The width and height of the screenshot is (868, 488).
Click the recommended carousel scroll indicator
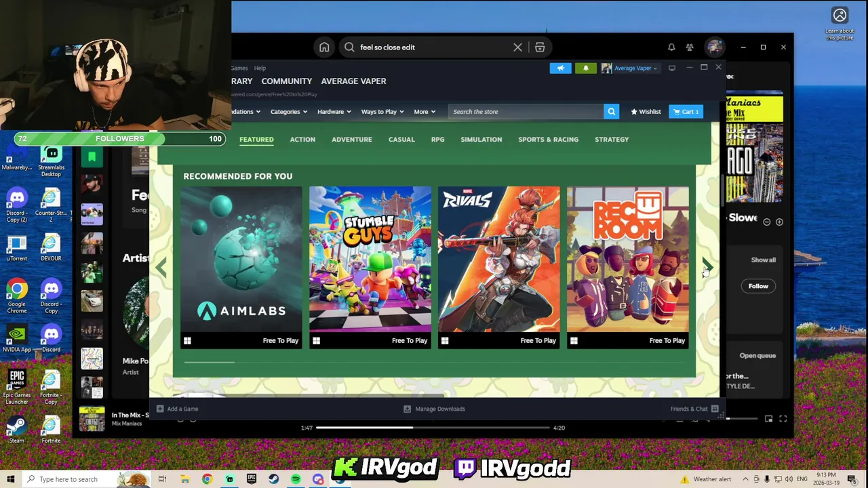[209, 362]
